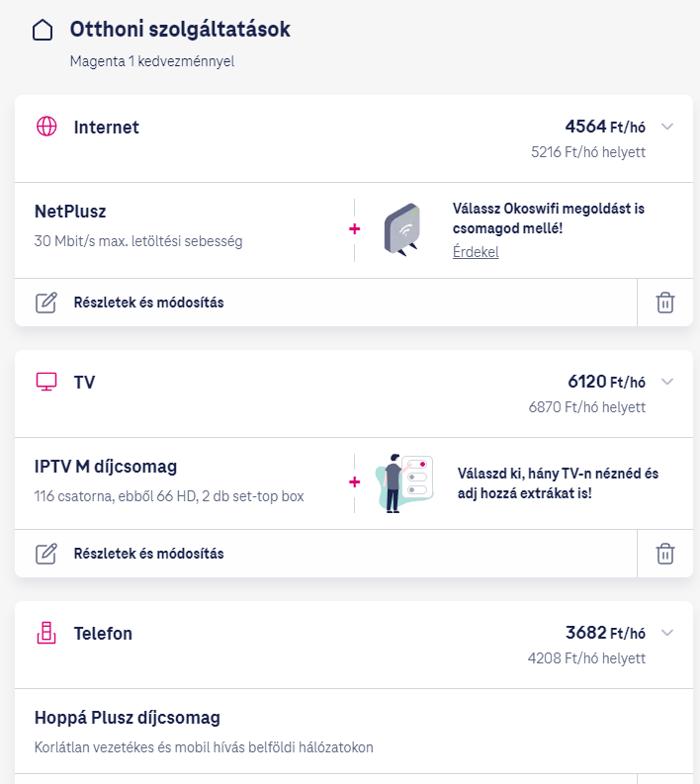
Task: Expand the Telefon price details chevron
Action: 667,633
